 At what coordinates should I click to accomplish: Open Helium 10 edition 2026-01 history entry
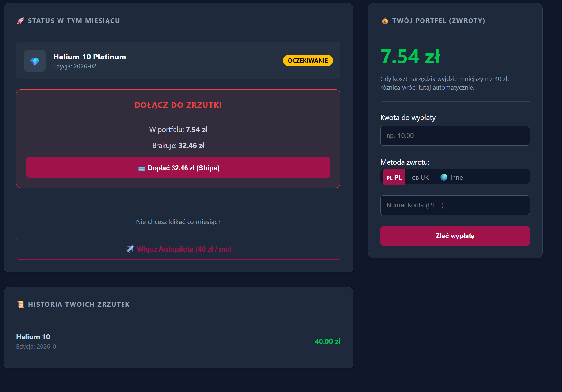pos(33,337)
